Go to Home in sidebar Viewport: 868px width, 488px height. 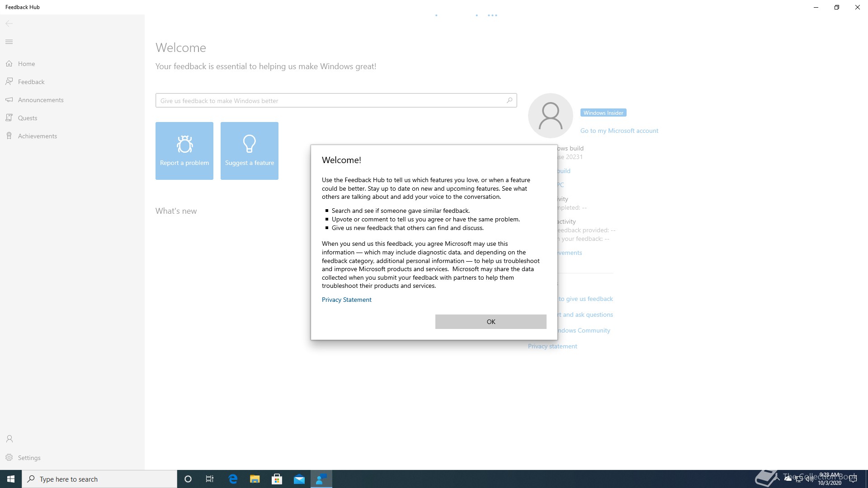72,64
